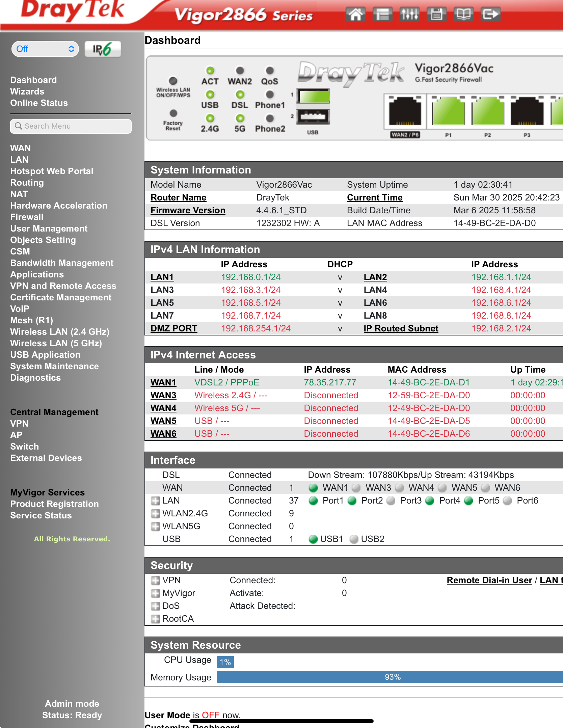Expand the VPN security row
This screenshot has height=728, width=563.
tap(155, 581)
